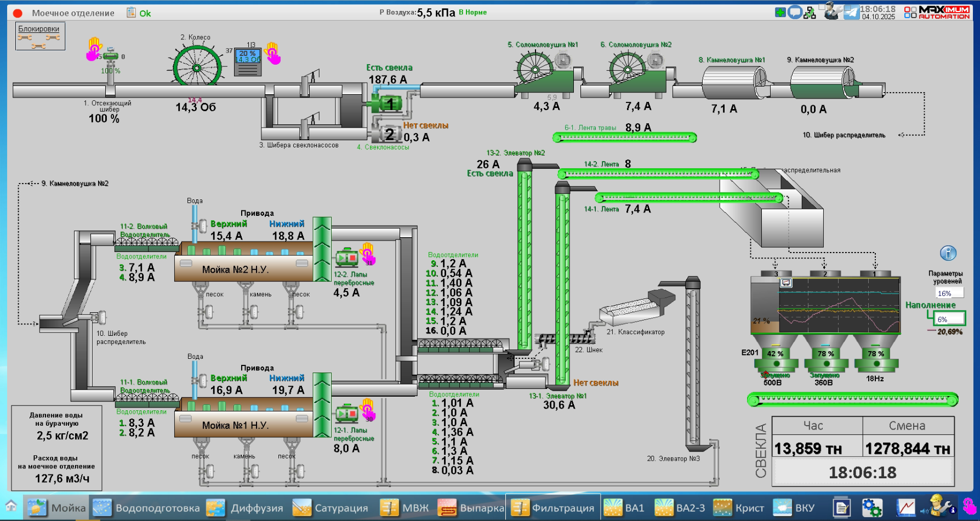The height and width of the screenshot is (521, 980).
Task: Toggle beet pump number 1
Action: pyautogui.click(x=389, y=104)
